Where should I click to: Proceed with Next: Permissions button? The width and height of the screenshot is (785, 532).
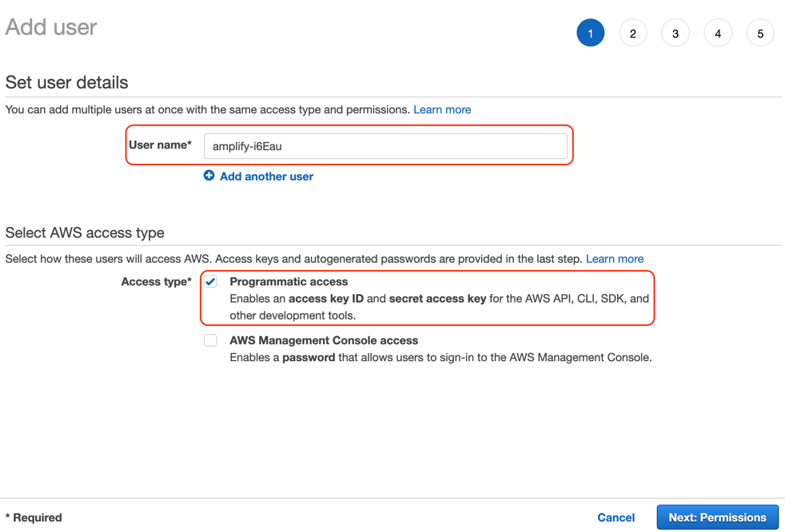717,518
